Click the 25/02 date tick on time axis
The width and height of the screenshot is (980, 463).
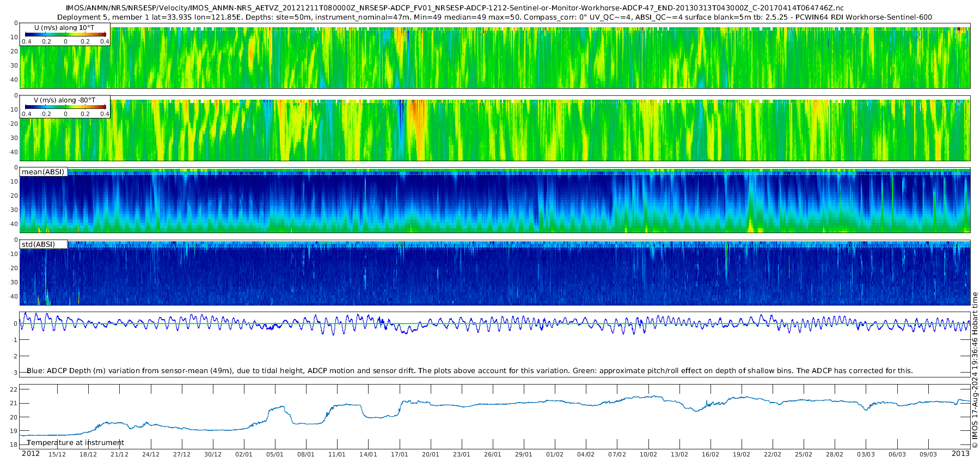(x=804, y=454)
